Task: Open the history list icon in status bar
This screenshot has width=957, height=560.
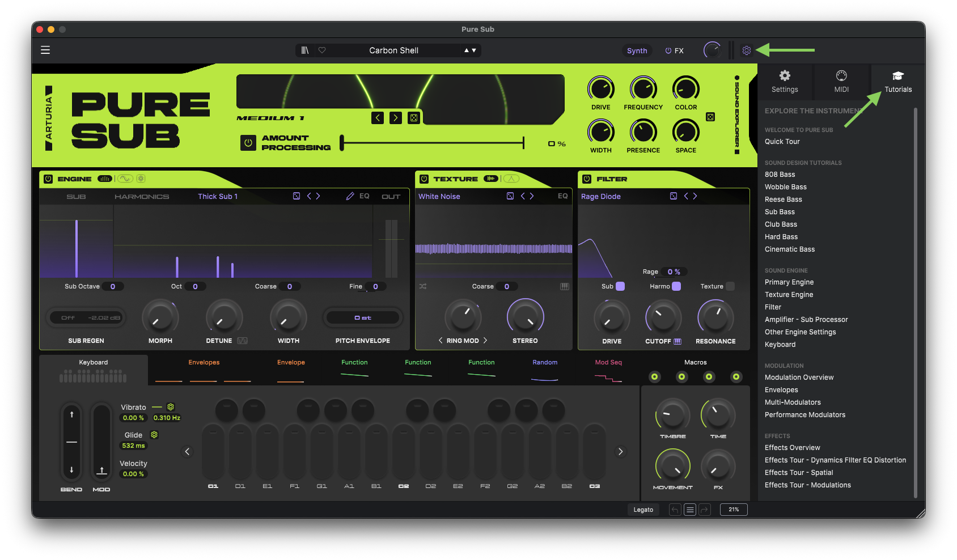Action: click(690, 510)
